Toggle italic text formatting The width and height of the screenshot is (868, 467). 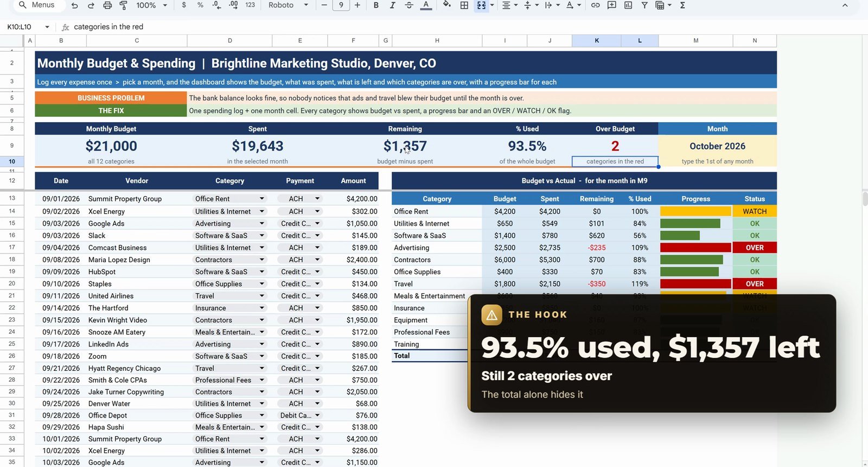[x=392, y=5]
